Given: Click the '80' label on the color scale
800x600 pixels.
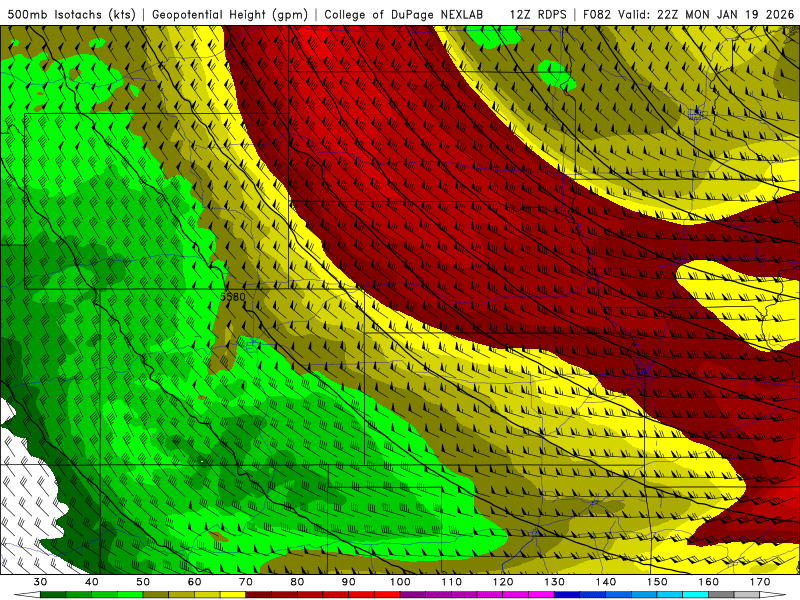Looking at the screenshot, I should [x=297, y=582].
